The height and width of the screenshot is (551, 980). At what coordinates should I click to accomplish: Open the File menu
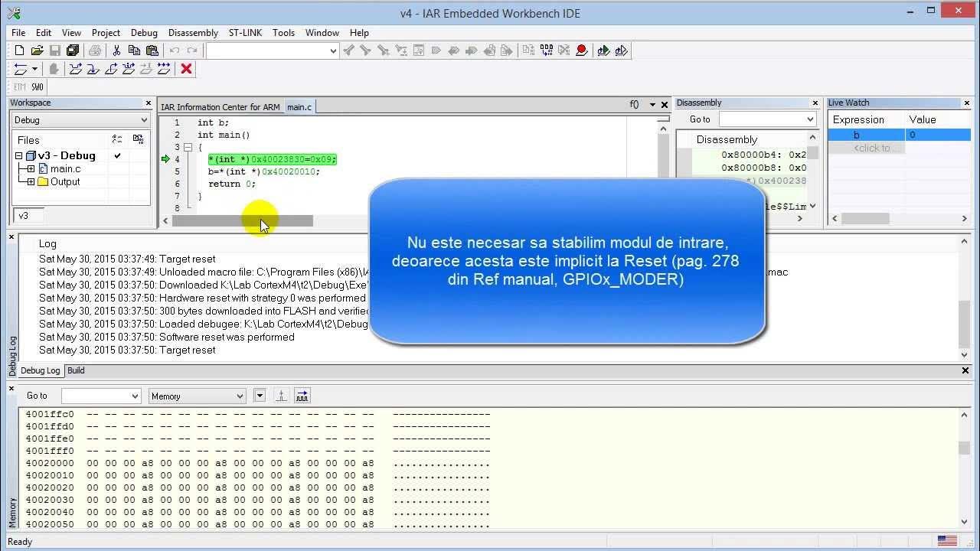click(x=18, y=33)
